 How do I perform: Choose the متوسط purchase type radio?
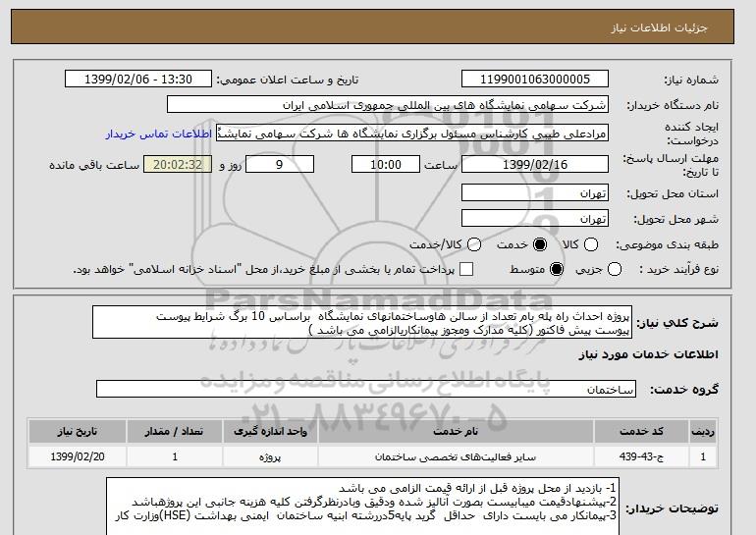click(557, 269)
